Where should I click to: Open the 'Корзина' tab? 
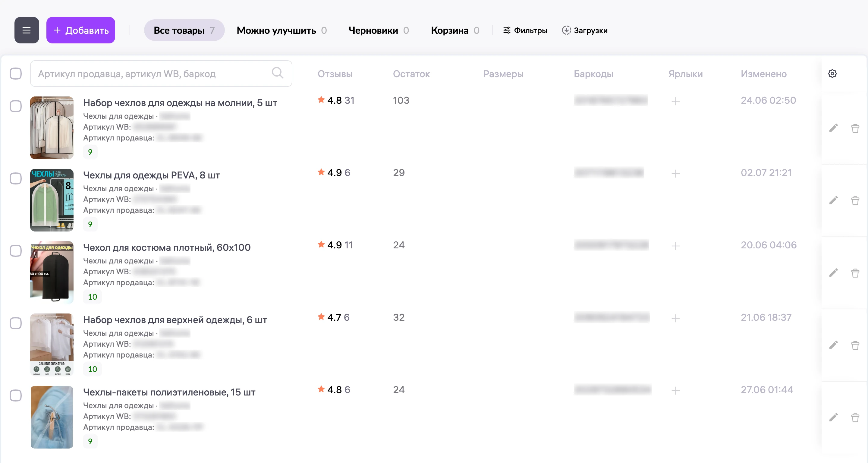pos(455,30)
